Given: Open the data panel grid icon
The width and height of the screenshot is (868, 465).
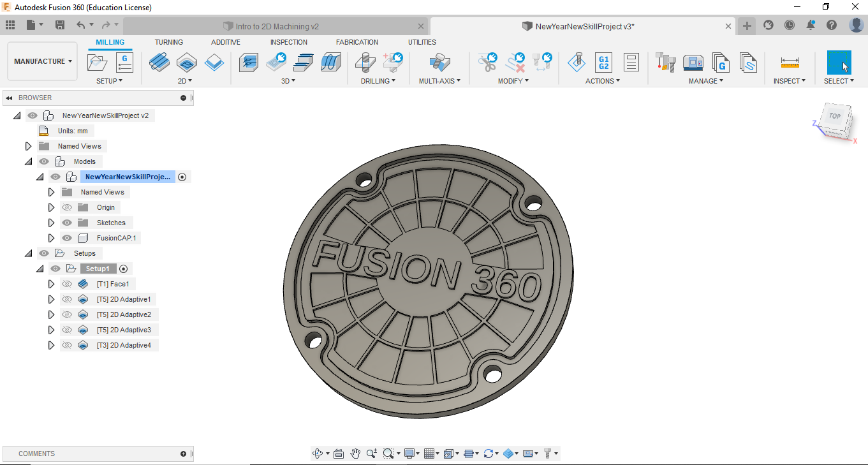Looking at the screenshot, I should [x=10, y=25].
